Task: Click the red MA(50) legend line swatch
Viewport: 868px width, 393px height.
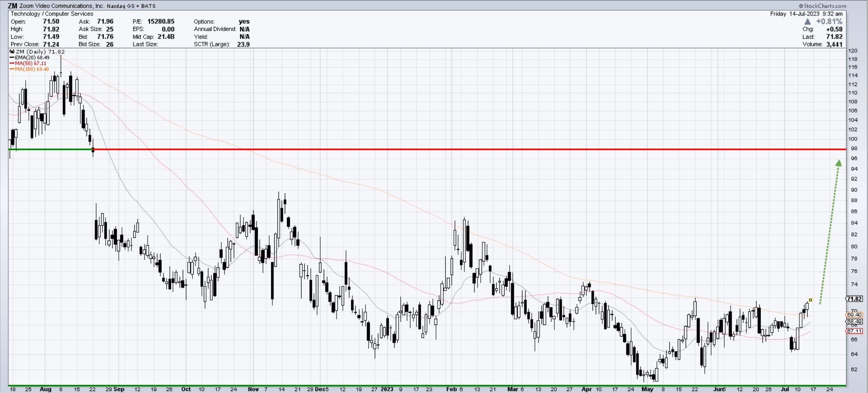Action: [12, 63]
